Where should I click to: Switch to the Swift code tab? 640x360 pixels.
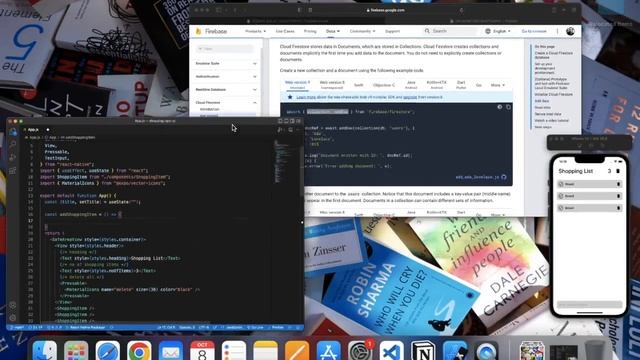point(358,85)
